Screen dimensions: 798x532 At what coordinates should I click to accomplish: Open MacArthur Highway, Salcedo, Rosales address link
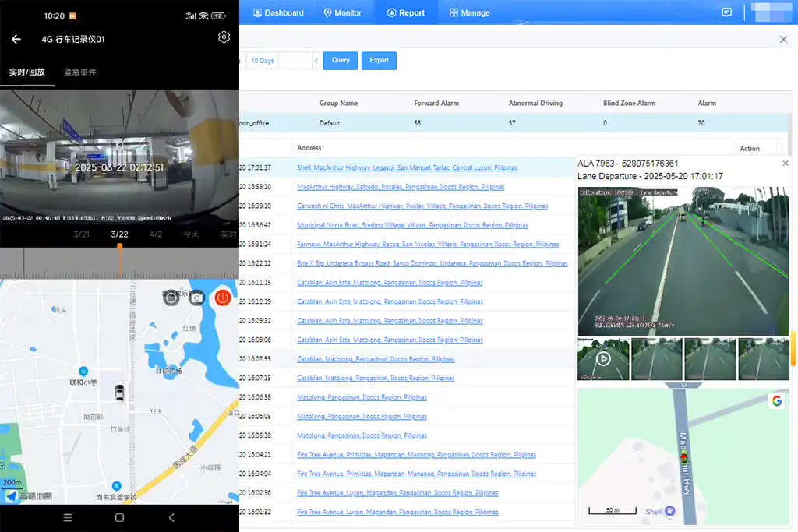click(401, 187)
